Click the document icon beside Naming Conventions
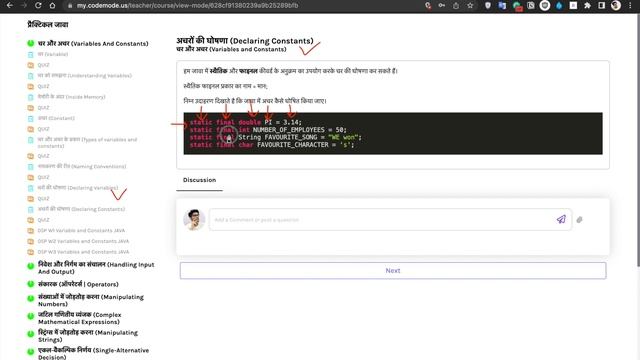 (31, 167)
